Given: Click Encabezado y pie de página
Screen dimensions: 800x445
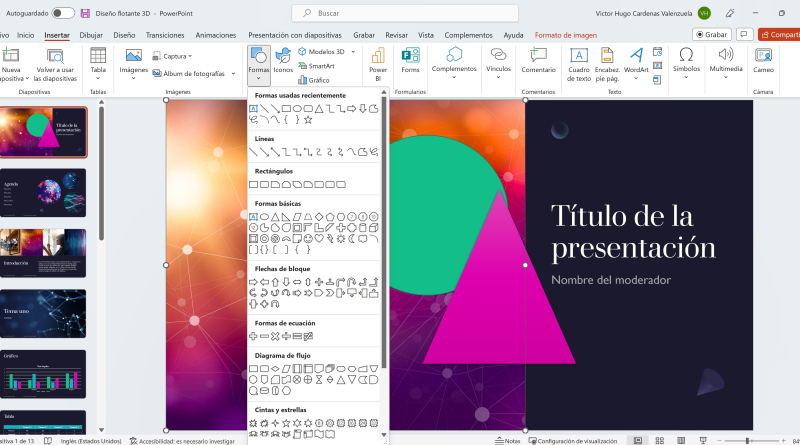Looking at the screenshot, I should tap(607, 64).
